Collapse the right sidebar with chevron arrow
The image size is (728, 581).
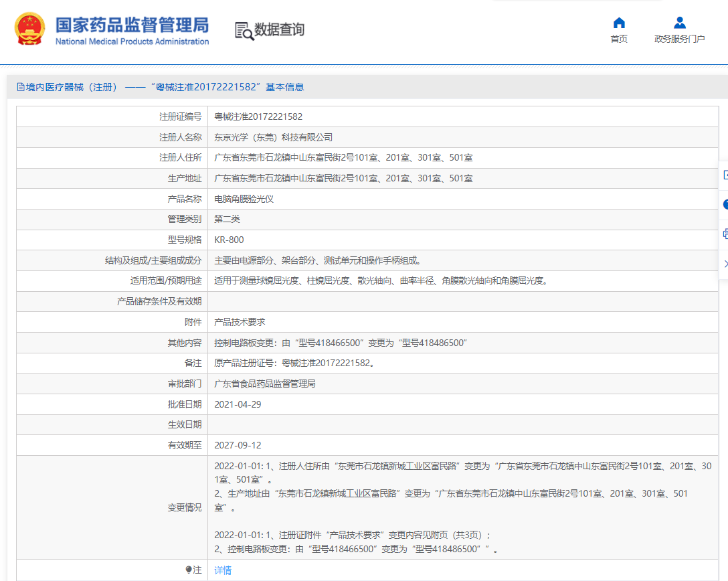coord(725,264)
